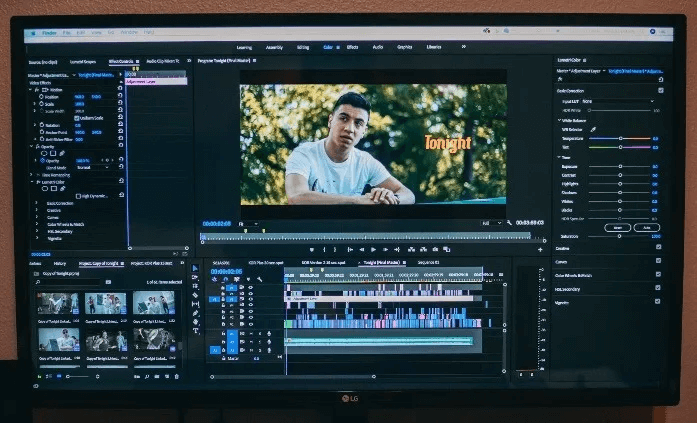Click the Temperature slider handle
Viewport: 697px width, 423px height.
tap(621, 138)
